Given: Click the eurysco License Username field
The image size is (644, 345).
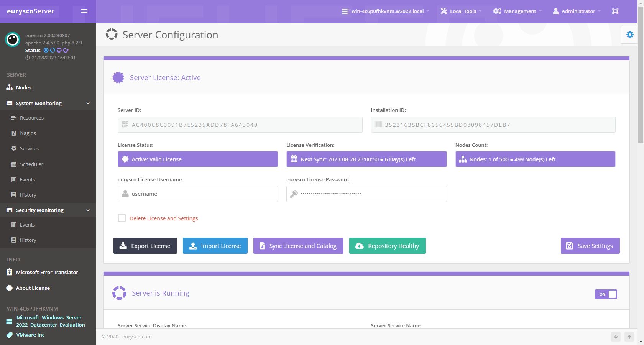Looking at the screenshot, I should (x=198, y=194).
